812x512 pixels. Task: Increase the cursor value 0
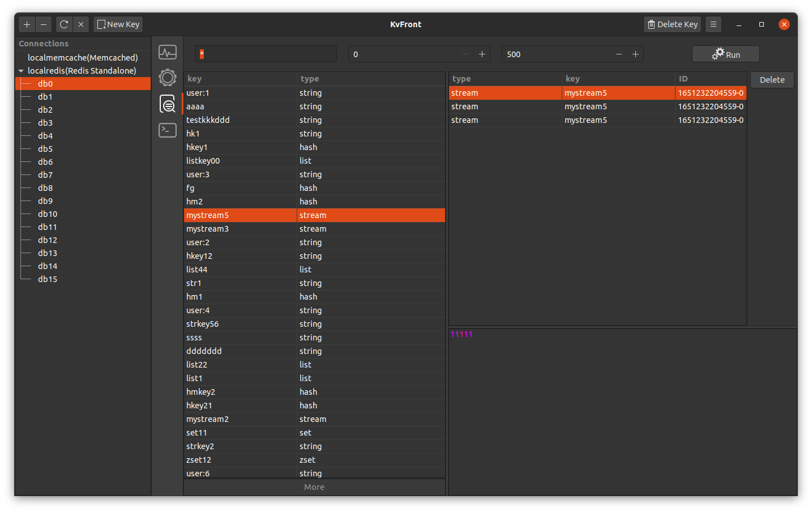[482, 54]
